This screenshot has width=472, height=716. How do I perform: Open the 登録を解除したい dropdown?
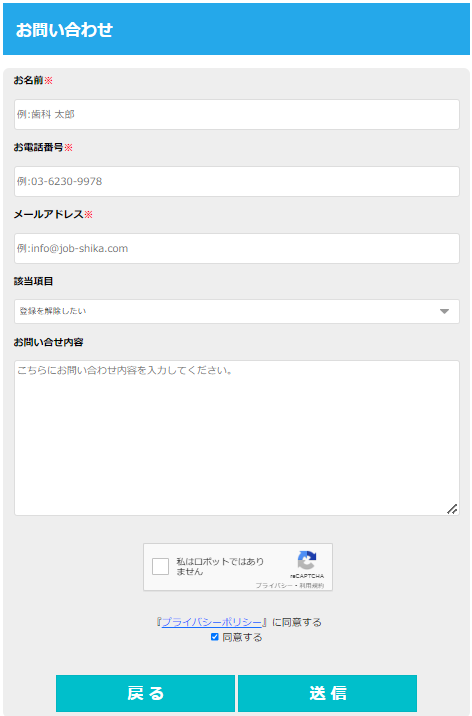click(236, 311)
